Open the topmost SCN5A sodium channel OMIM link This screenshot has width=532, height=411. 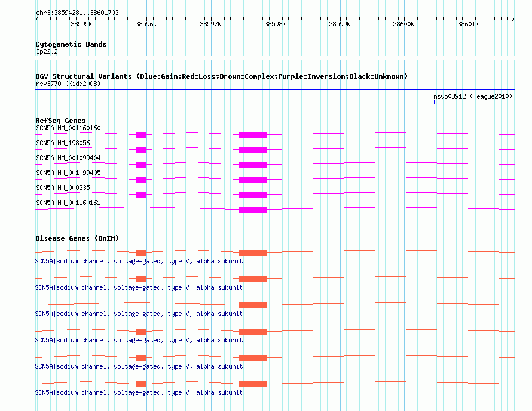139,262
